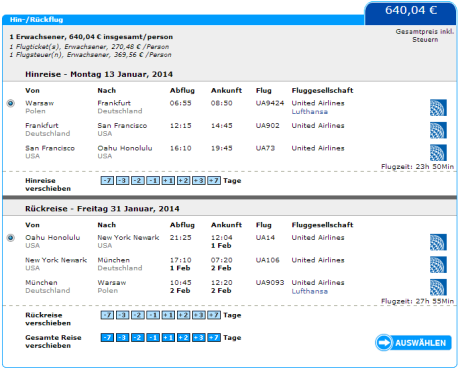Screen dimensions: 460x369
Task: Click flight number UA106
Action: pyautogui.click(x=267, y=260)
